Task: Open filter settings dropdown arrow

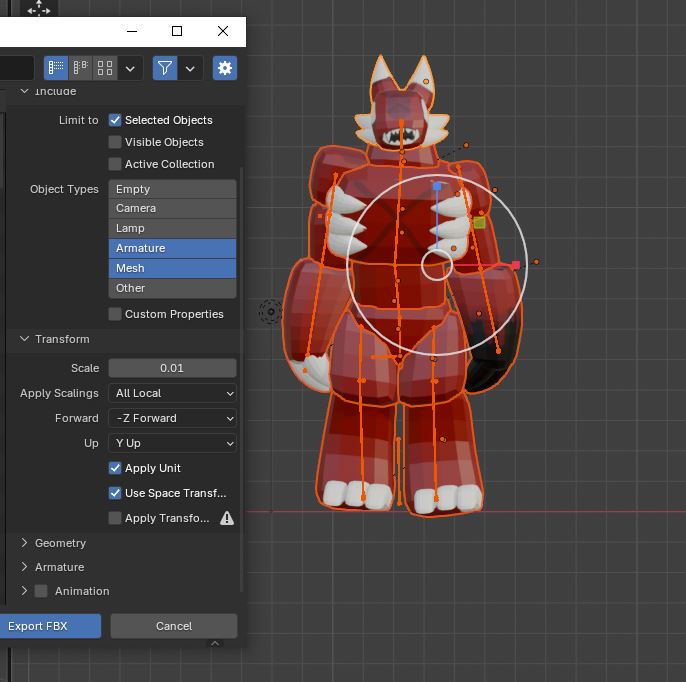Action: pos(190,68)
